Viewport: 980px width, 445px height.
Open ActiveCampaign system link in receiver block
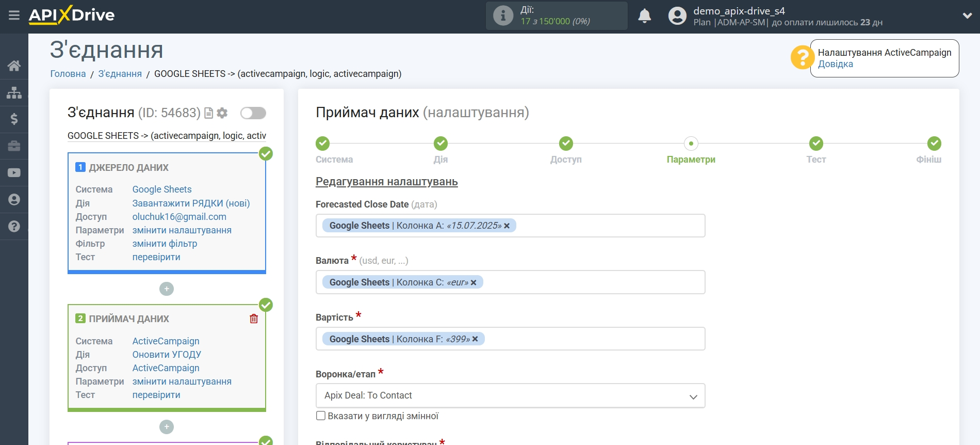166,341
